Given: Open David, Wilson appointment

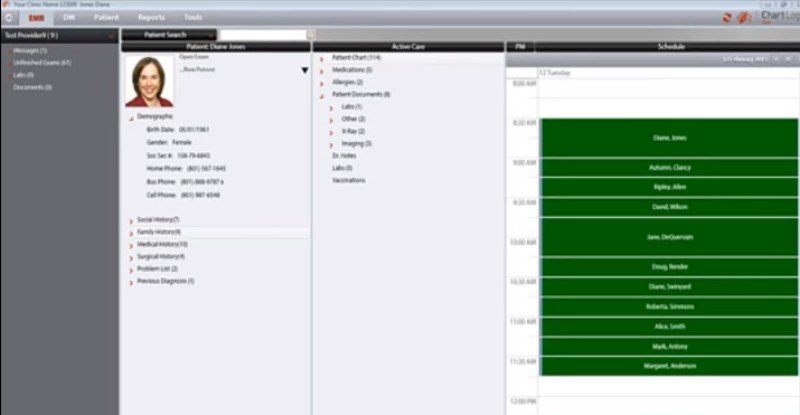Looking at the screenshot, I should click(x=669, y=207).
